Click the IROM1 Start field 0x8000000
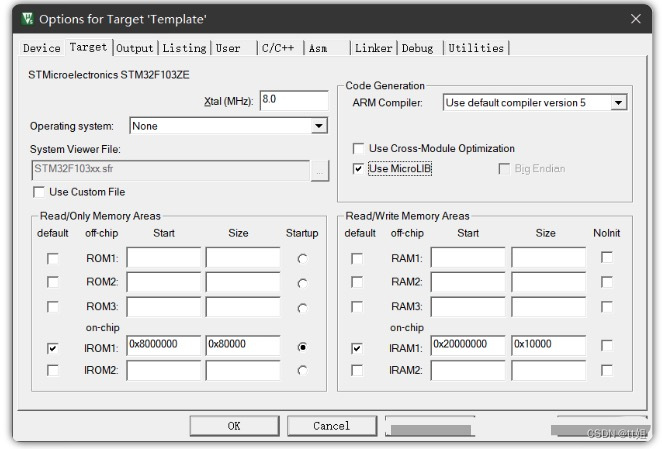The image size is (662, 449). [x=164, y=345]
